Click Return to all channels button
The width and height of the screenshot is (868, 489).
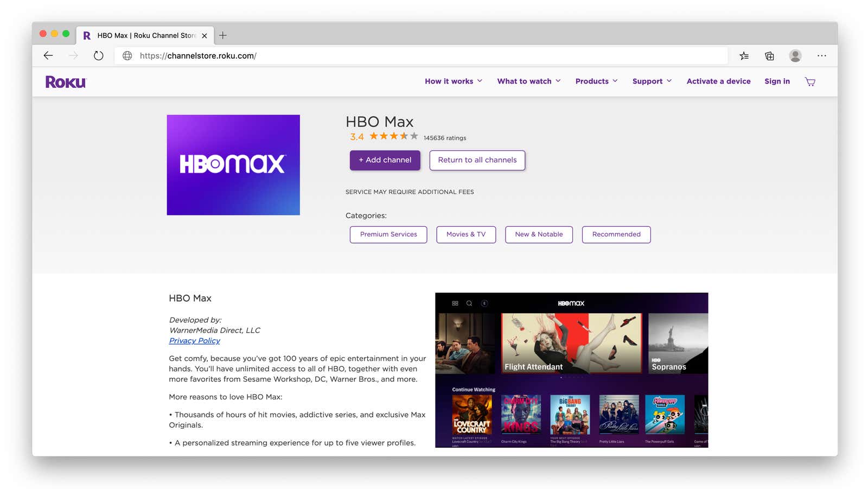click(x=477, y=160)
